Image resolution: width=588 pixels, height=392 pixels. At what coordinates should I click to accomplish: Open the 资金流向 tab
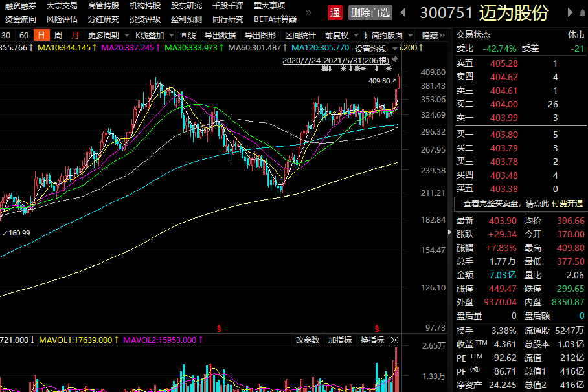[x=21, y=19]
